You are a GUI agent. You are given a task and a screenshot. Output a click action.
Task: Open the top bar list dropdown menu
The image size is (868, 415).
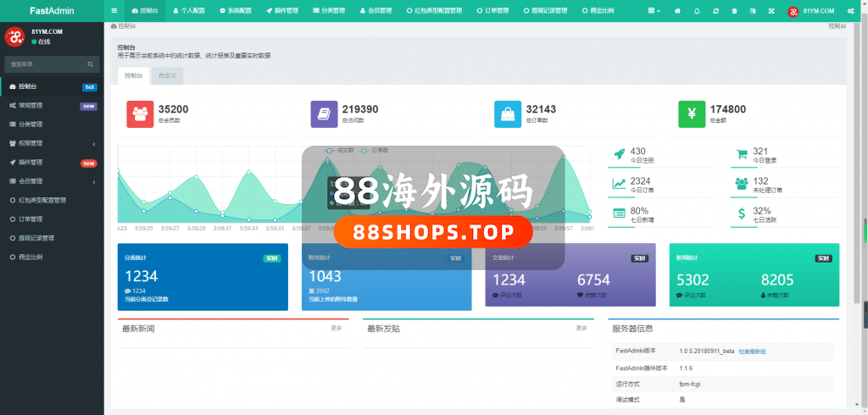(654, 11)
